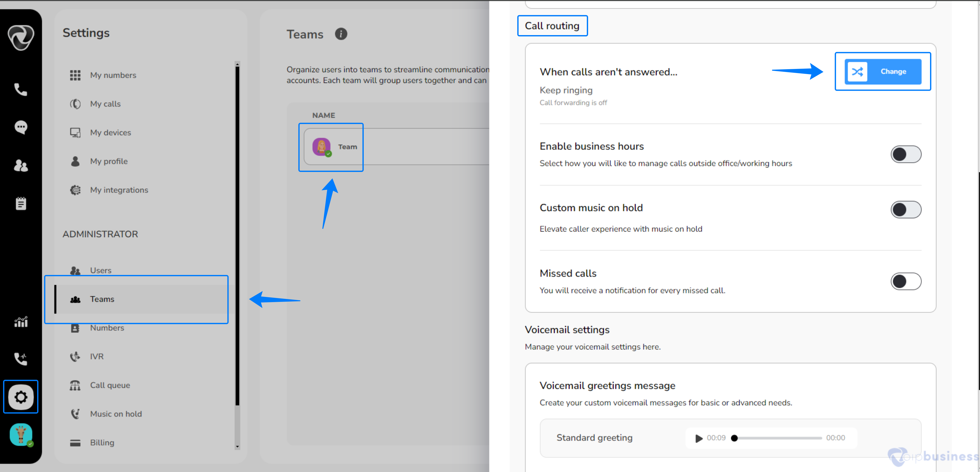This screenshot has height=472, width=980.
Task: Click Voicemail greetings message heading
Action: coord(607,386)
